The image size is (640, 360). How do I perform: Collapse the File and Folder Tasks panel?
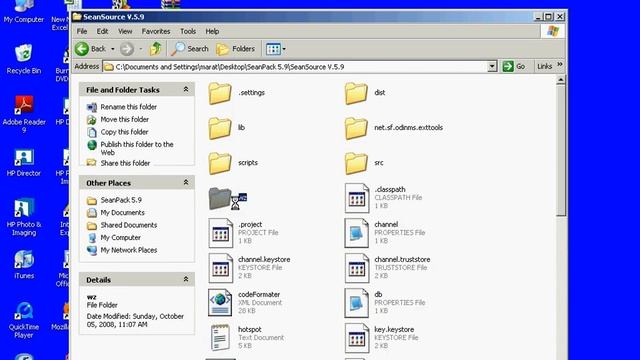tap(186, 89)
